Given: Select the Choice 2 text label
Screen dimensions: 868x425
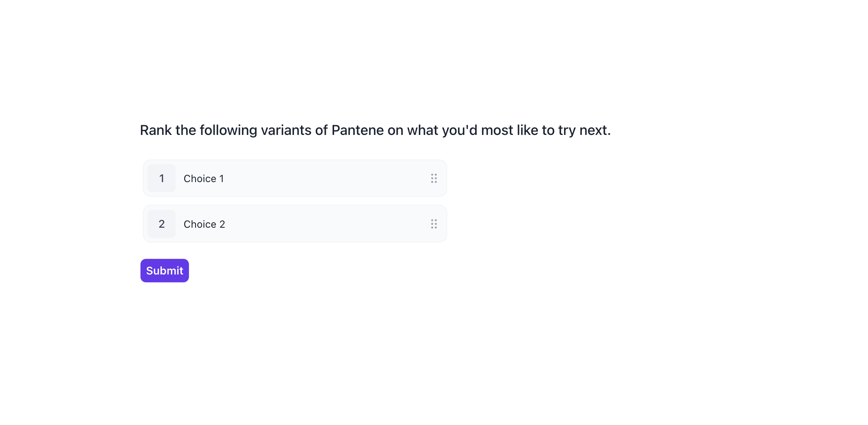Looking at the screenshot, I should click(204, 224).
